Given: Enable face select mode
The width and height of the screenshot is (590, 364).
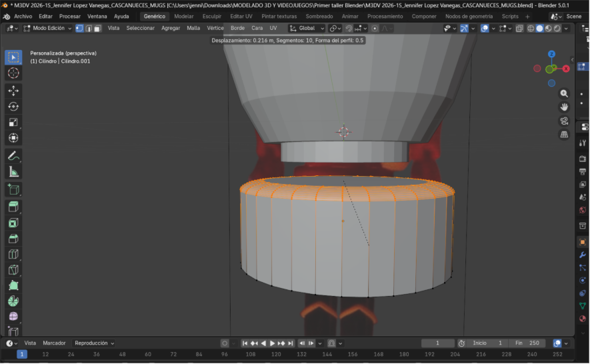Looking at the screenshot, I should click(97, 29).
